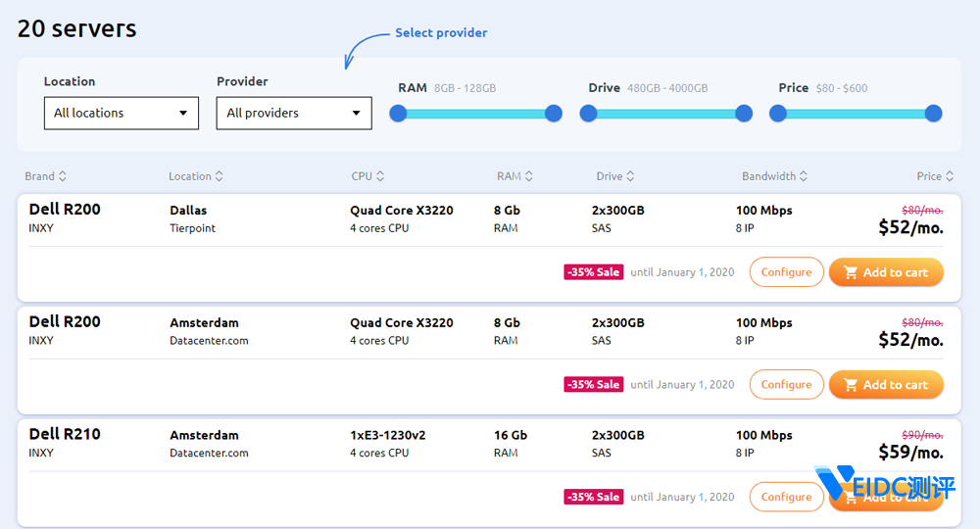Configure the Dallas Dell R200 server
The image size is (980, 529).
point(786,272)
